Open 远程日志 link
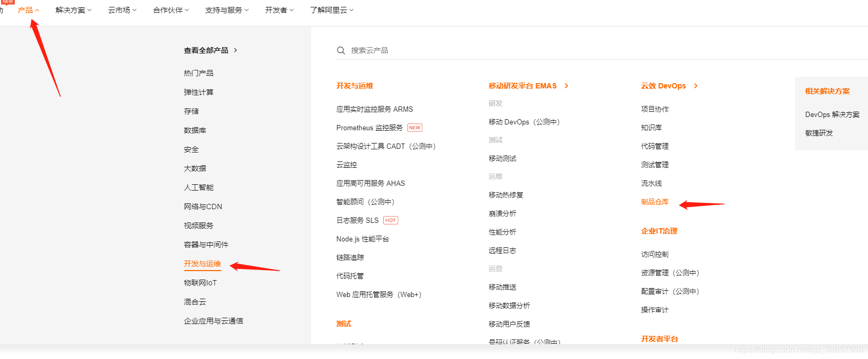Screen dimensions: 868x359 (502, 250)
